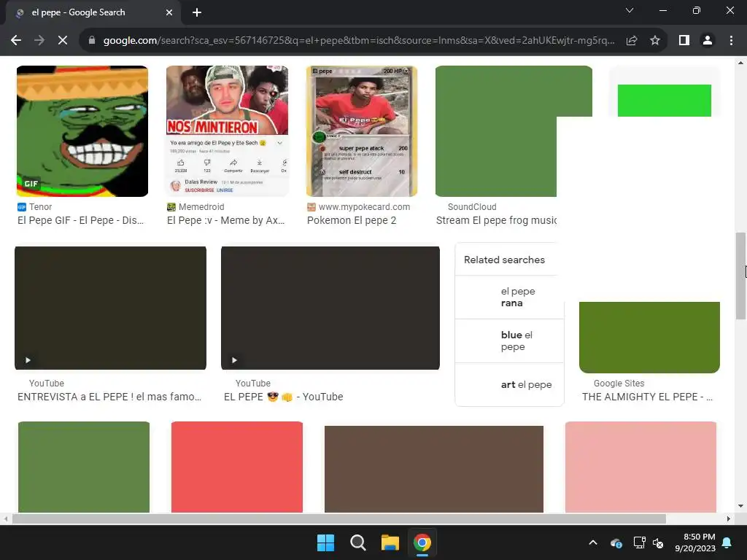747x560 pixels.
Task: Open File Explorer from taskbar
Action: coord(390,542)
